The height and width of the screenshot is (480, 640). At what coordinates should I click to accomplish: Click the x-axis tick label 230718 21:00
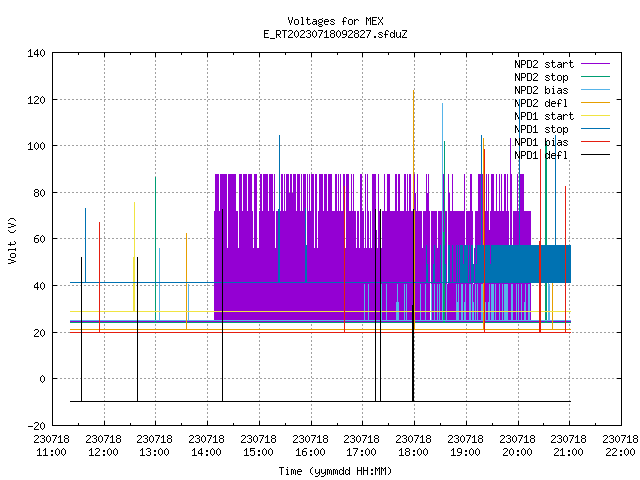pyautogui.click(x=569, y=446)
